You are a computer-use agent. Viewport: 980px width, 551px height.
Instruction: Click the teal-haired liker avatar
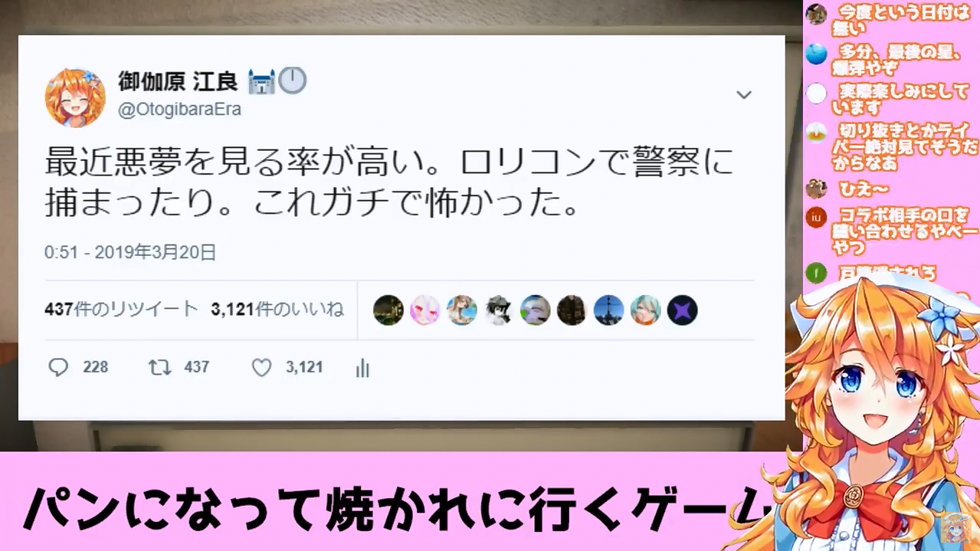[x=645, y=310]
